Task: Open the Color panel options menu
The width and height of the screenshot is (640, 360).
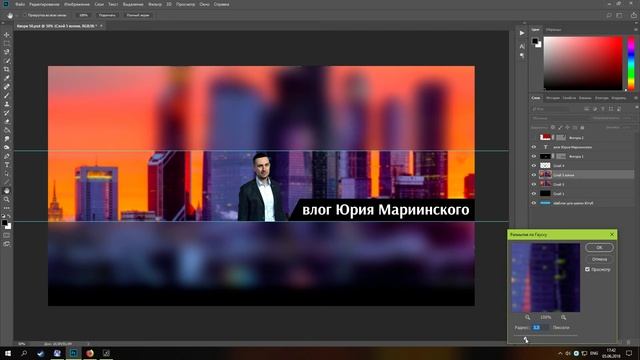Action: click(636, 30)
